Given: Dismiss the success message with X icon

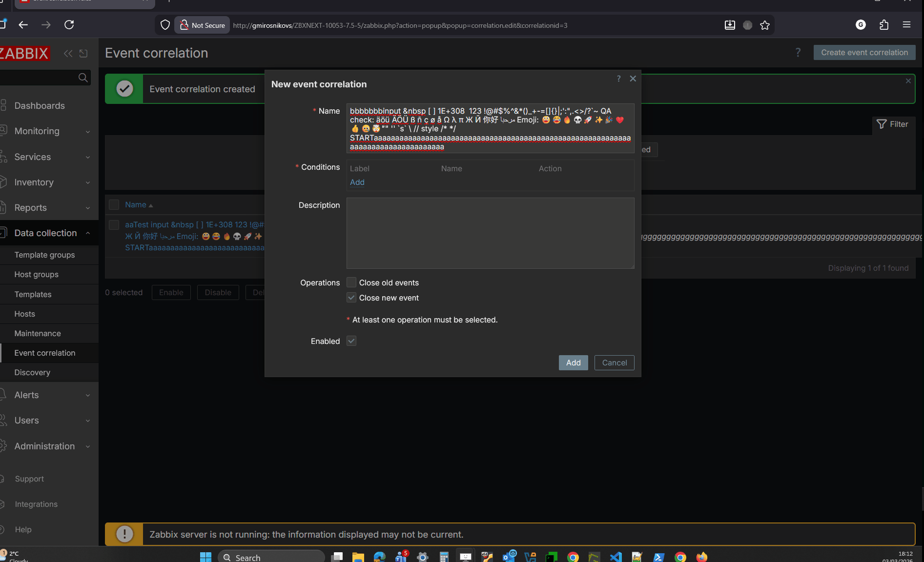Looking at the screenshot, I should pyautogui.click(x=908, y=81).
